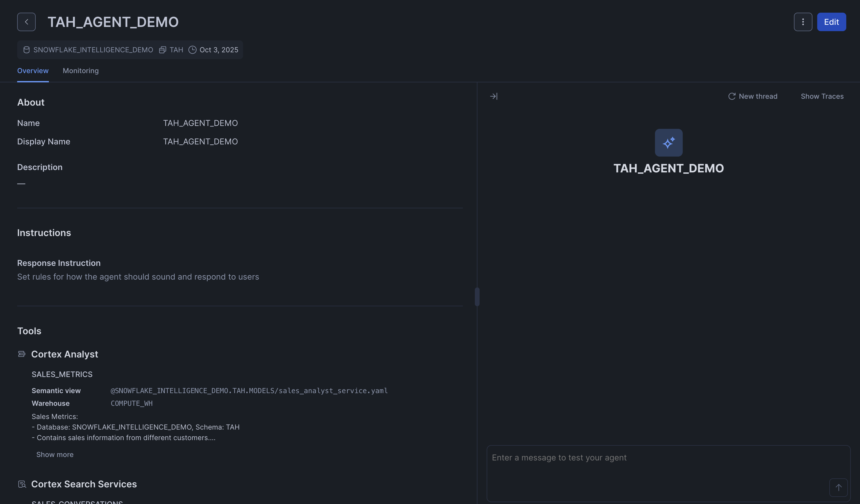Click Show Traces
This screenshot has width=860, height=504.
pos(822,97)
